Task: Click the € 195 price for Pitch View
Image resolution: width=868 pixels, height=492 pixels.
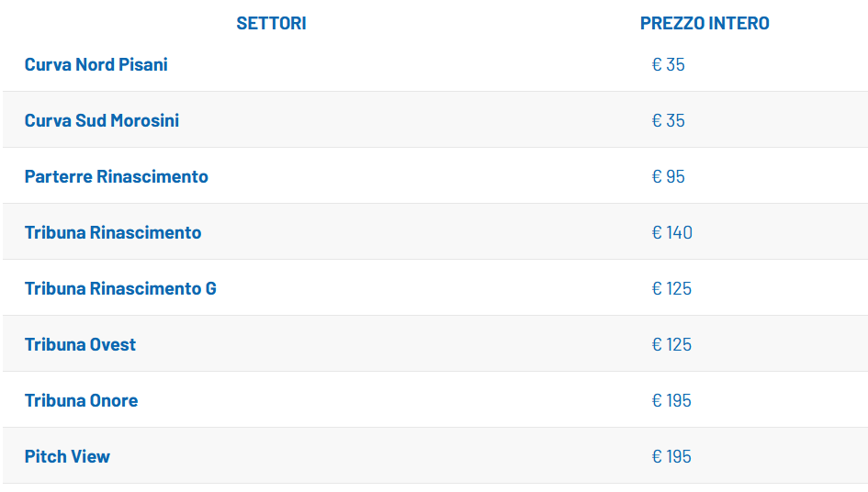Action: (x=671, y=457)
